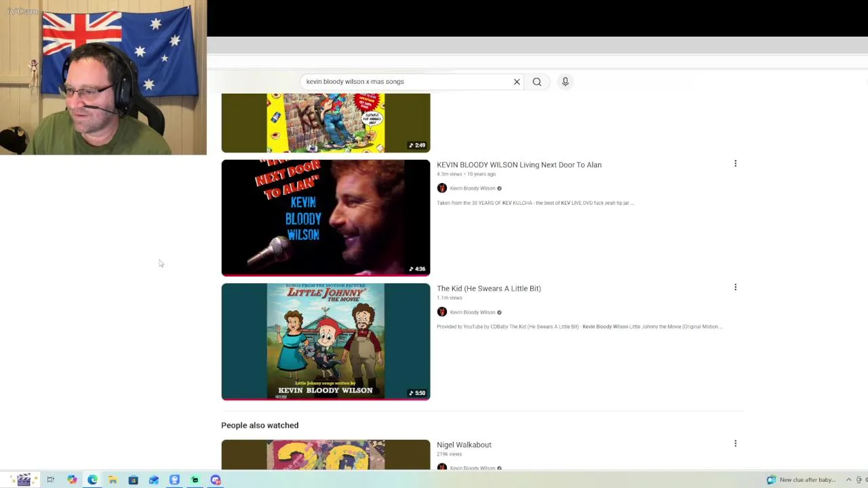Open 'KEVIN BLOODY WILSON Living Next Door To Alan' title
Viewport: 868px width, 488px height.
(519, 165)
